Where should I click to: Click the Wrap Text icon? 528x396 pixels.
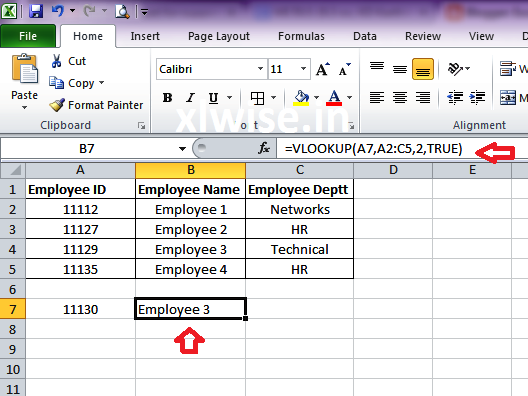[507, 69]
